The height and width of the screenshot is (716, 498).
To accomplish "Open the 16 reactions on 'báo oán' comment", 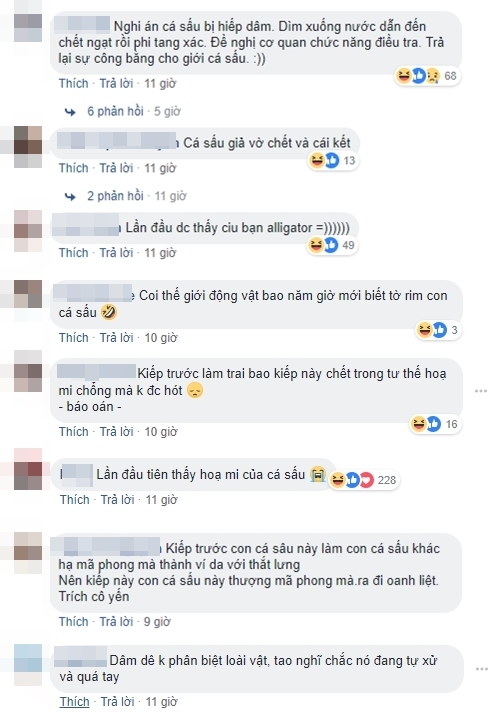I will tap(435, 424).
